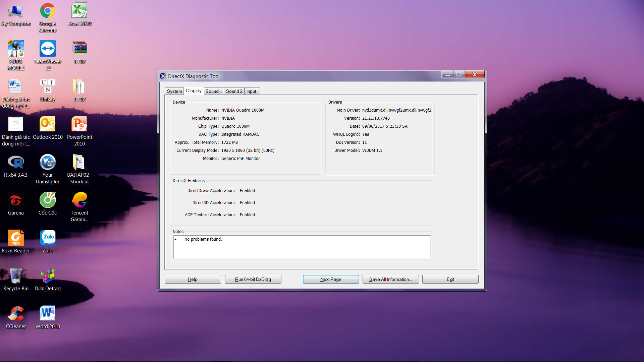Viewport: 644px width, 362px height.
Task: Switch to the System tab
Action: point(174,91)
